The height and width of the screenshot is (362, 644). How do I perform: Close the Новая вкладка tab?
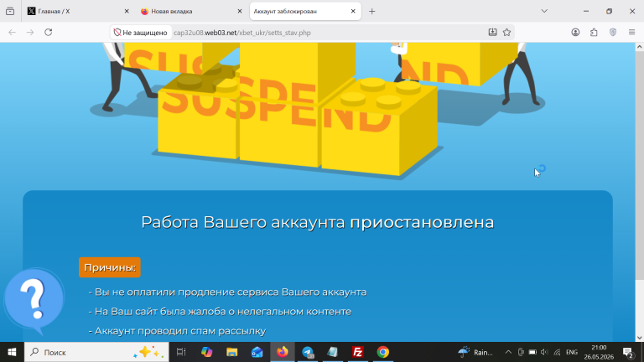[240, 12]
